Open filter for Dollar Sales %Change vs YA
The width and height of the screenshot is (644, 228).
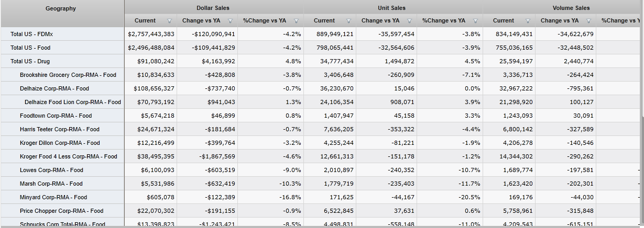[x=296, y=21]
